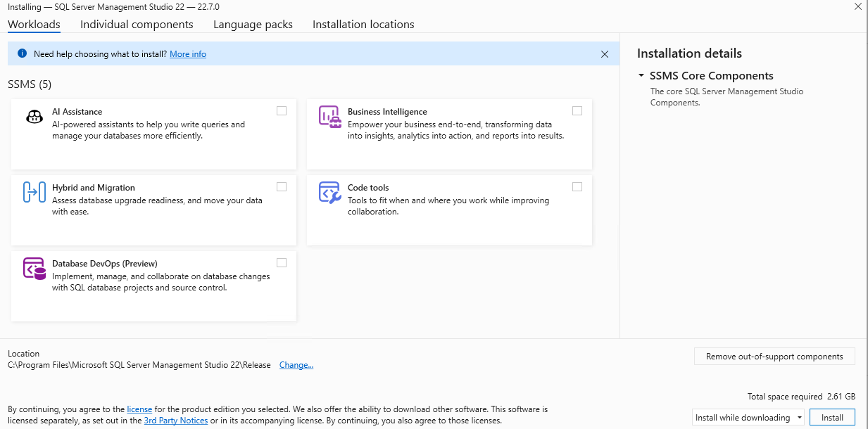Check the AI Assistance workload checkbox

point(282,110)
